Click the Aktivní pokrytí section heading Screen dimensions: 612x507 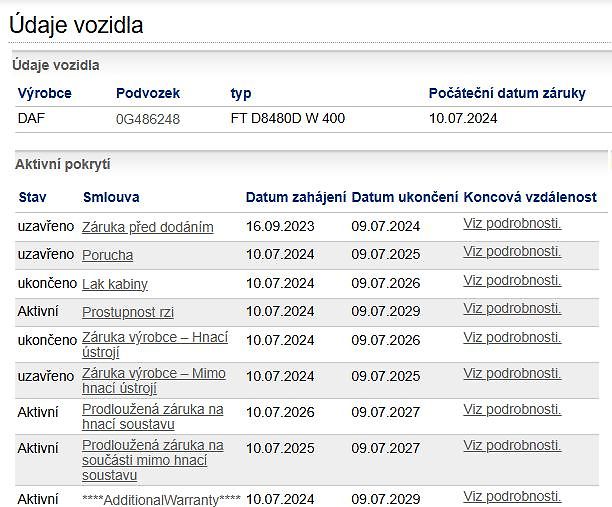[x=62, y=164]
